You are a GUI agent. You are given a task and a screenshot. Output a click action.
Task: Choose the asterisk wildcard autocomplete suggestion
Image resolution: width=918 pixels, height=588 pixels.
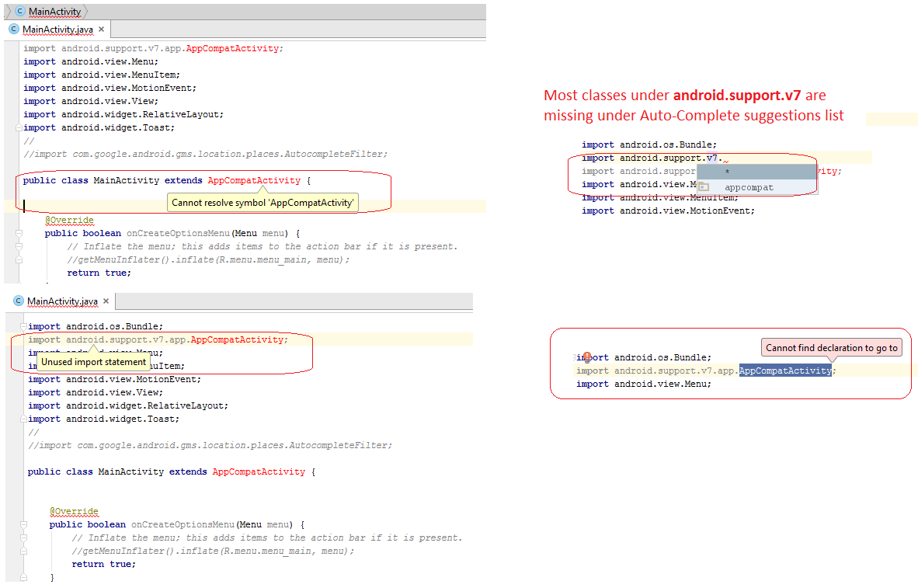[x=756, y=172]
